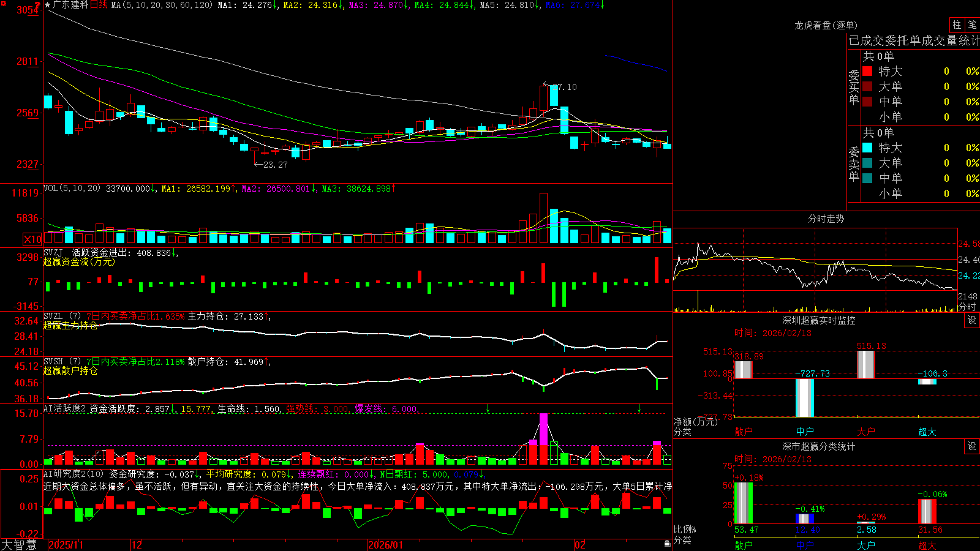Image resolution: width=980 pixels, height=551 pixels.
Task: Click the dark red 大单 buy order swatch
Action: point(867,86)
